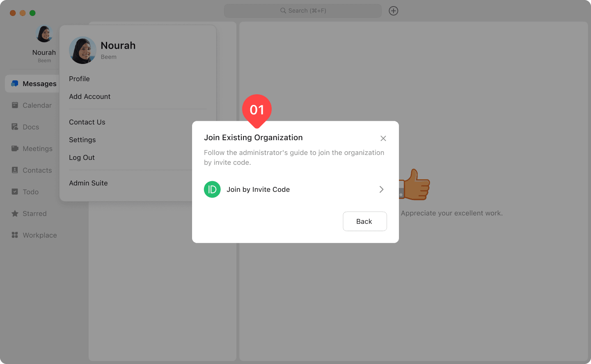The width and height of the screenshot is (591, 364).
Task: Click the Starred star icon
Action: click(x=15, y=214)
